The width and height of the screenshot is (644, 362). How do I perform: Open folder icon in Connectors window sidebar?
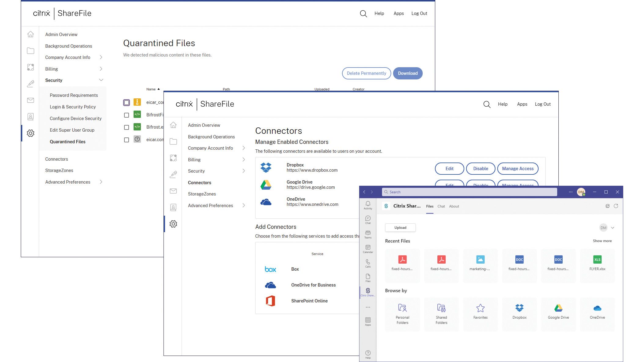173,141
